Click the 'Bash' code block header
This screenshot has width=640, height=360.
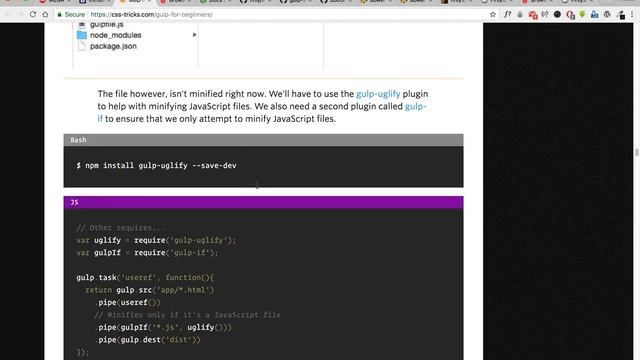[263, 140]
